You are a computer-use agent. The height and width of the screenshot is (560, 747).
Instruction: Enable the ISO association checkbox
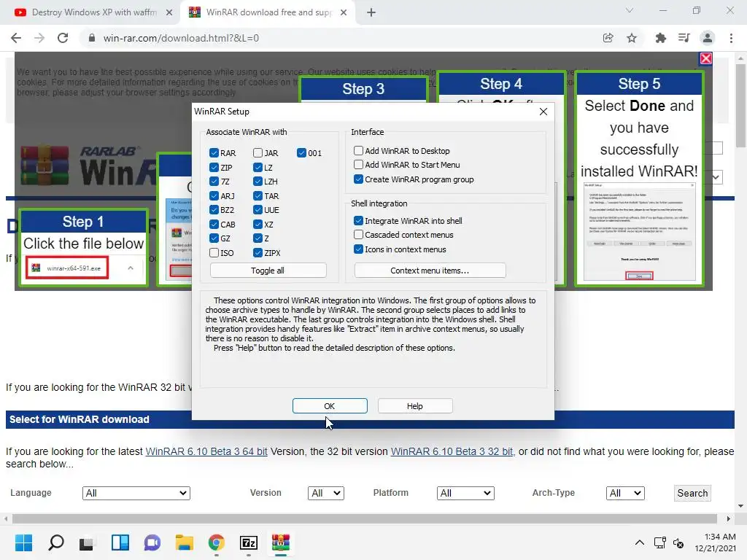pyautogui.click(x=214, y=253)
